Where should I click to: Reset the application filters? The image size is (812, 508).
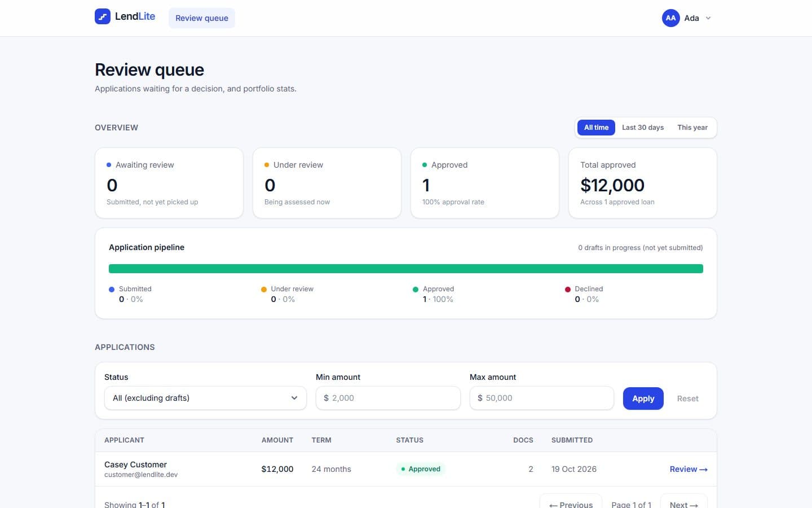pos(687,398)
